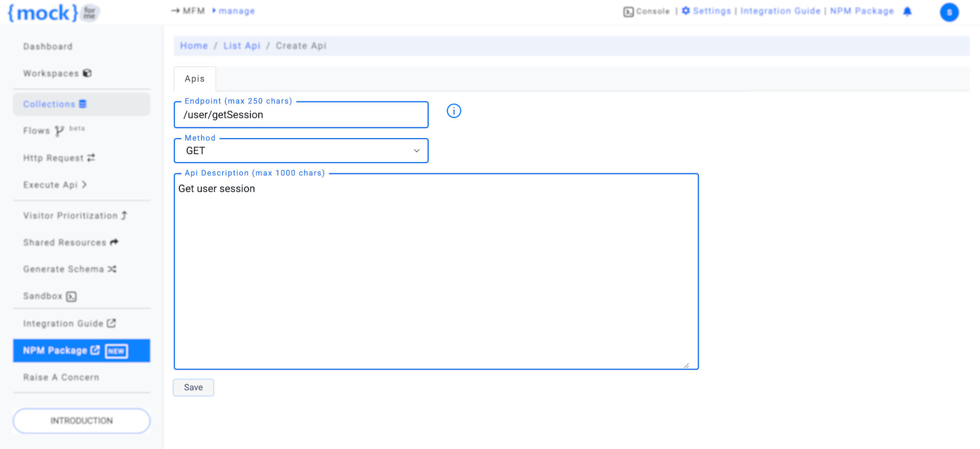The image size is (980, 449).
Task: Click the MFM label in header
Action: click(x=194, y=11)
